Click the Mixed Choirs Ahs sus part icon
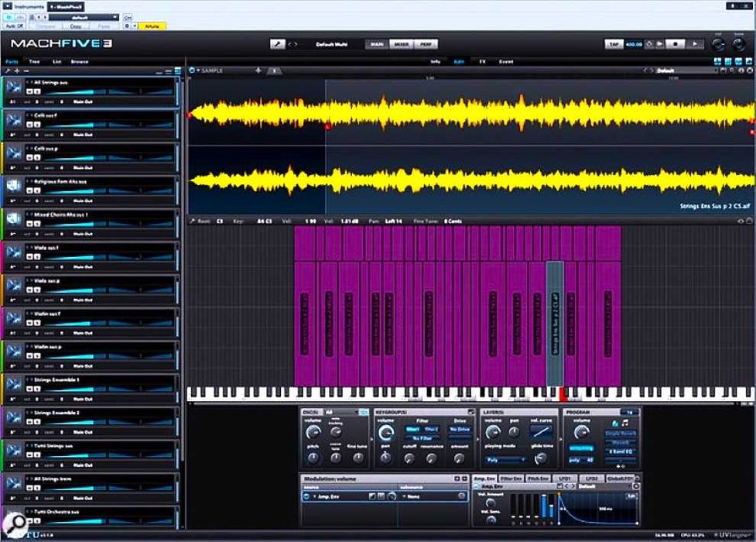Image resolution: width=756 pixels, height=542 pixels. pos(14,218)
